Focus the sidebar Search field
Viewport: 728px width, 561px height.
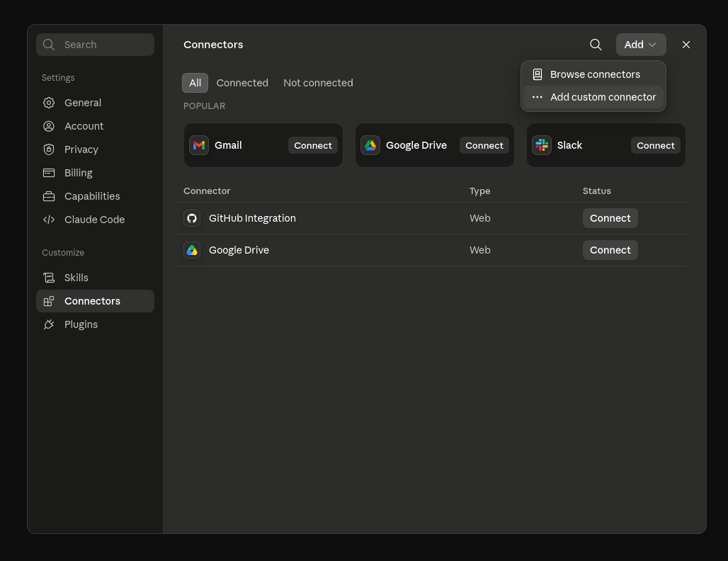[95, 45]
